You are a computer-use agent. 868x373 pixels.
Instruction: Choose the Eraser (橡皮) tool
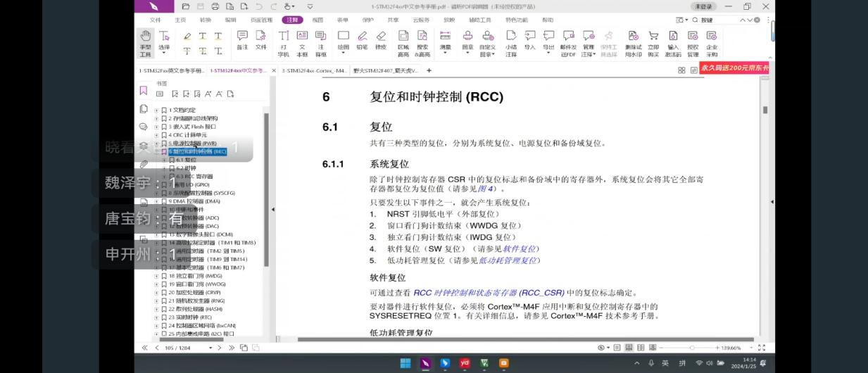pos(381,40)
